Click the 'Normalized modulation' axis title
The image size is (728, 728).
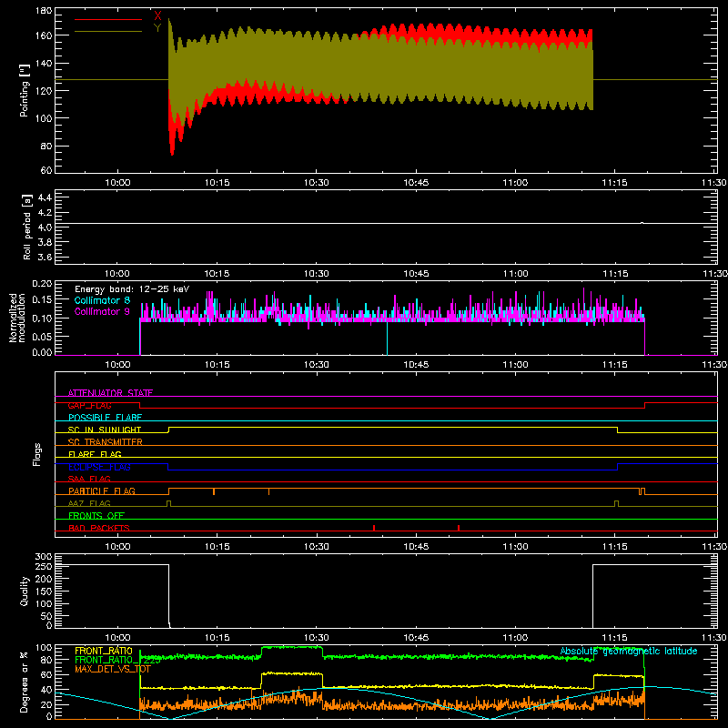pos(17,318)
